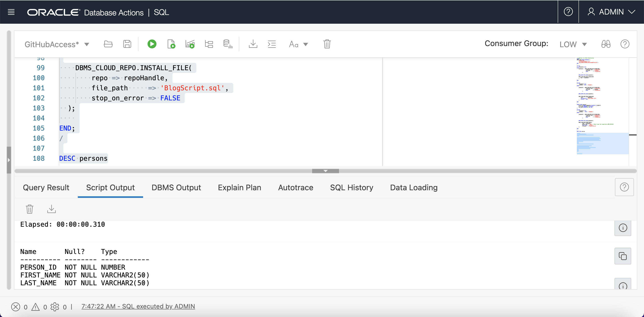Copy script output with copy icon
The image size is (644, 317).
click(623, 256)
